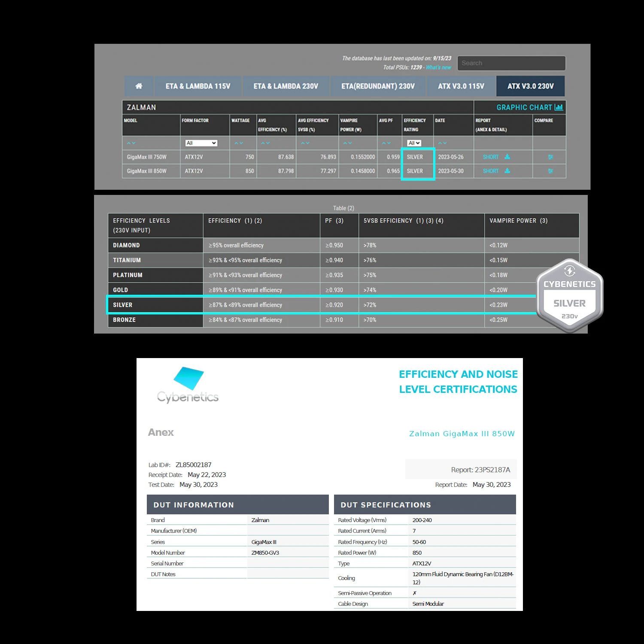
Task: Switch to ETA & LAMBDA 230V tab
Action: [x=286, y=86]
